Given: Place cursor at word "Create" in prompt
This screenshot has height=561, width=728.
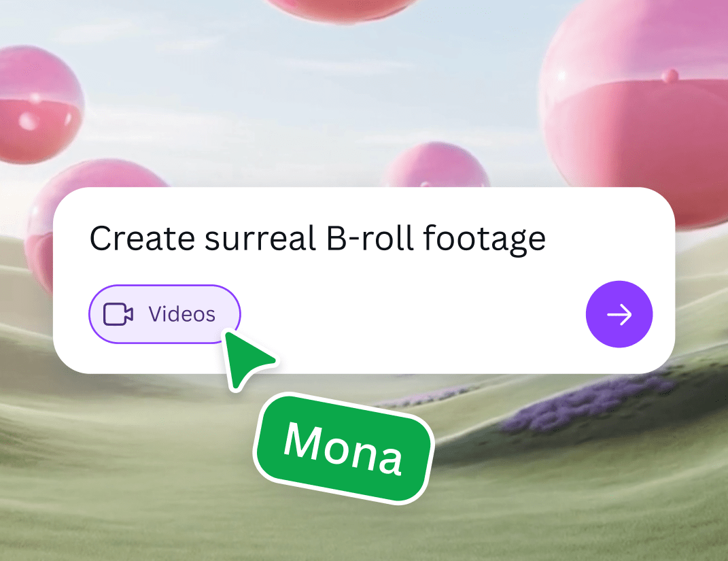Looking at the screenshot, I should tap(142, 239).
